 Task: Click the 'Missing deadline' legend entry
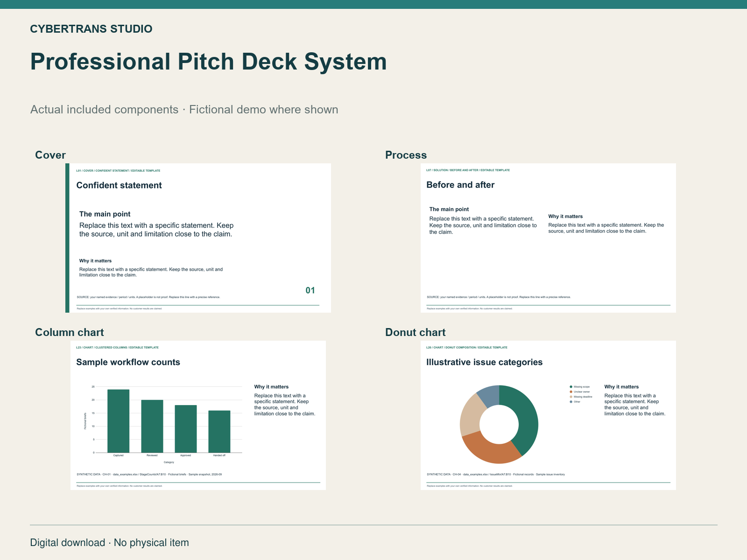tap(581, 397)
